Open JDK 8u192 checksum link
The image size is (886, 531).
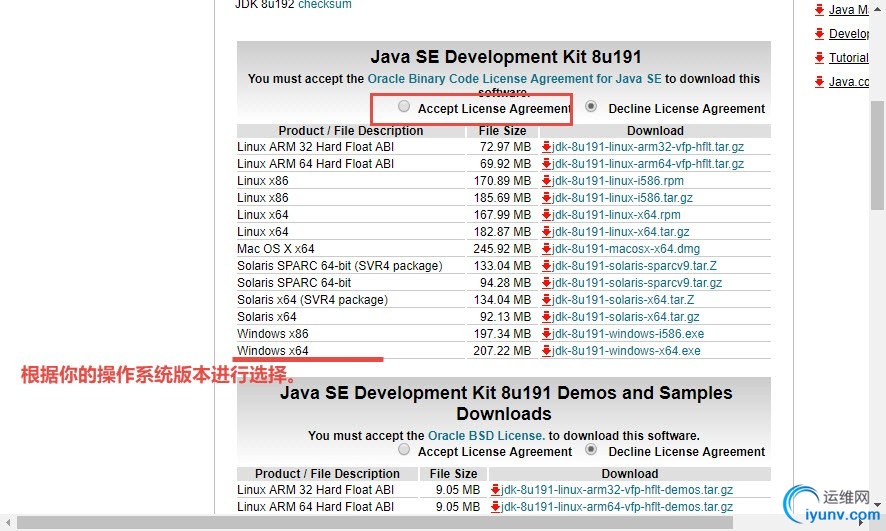[324, 5]
